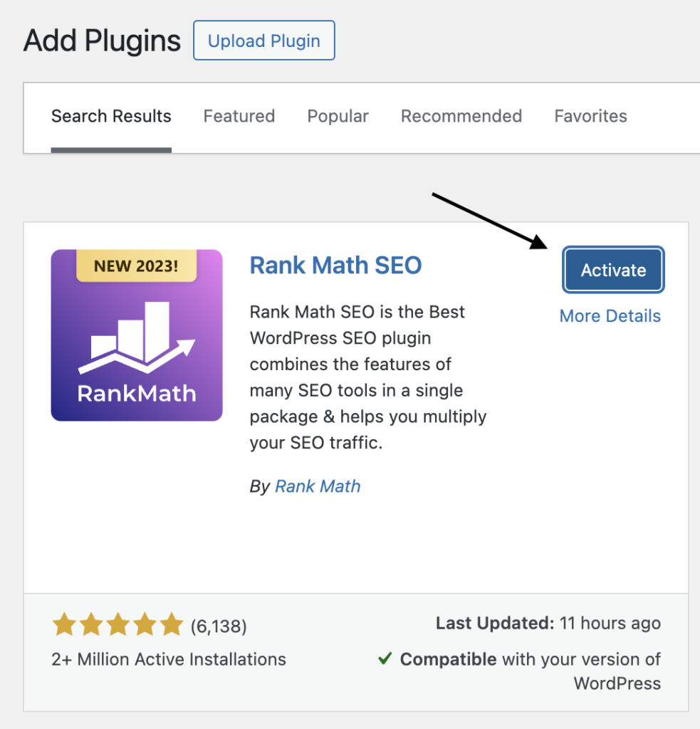Click the NEW 2023! badge on the logo
The image size is (700, 729).
pyautogui.click(x=136, y=266)
